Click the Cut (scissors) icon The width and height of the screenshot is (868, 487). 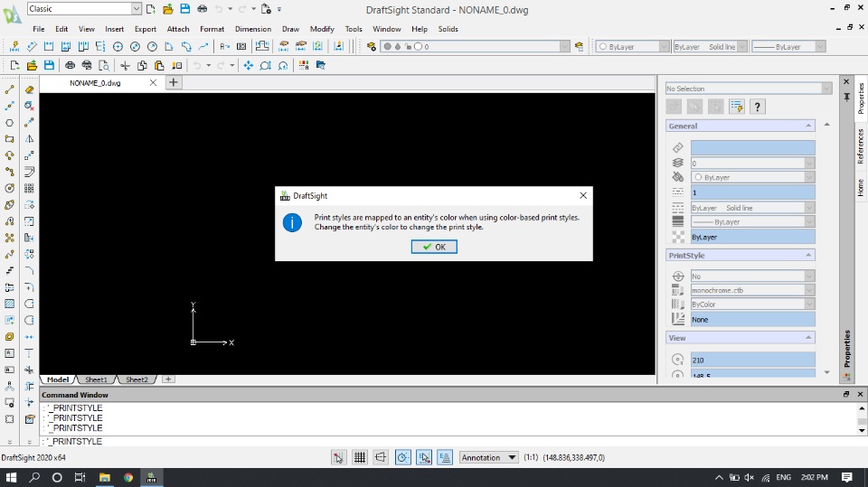[x=125, y=65]
